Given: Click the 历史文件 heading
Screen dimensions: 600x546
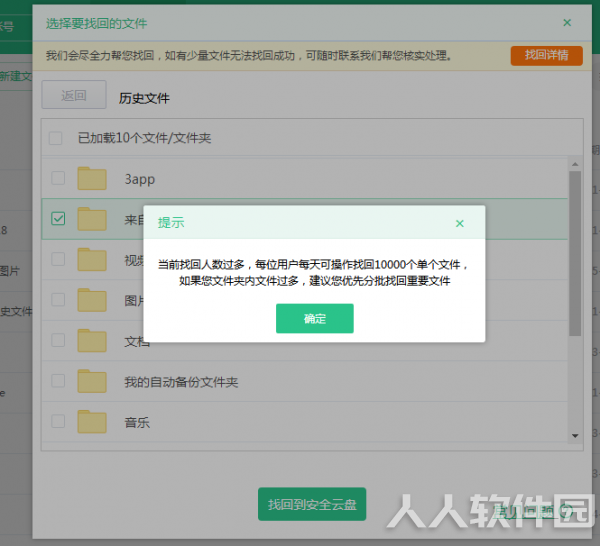Looking at the screenshot, I should 144,98.
